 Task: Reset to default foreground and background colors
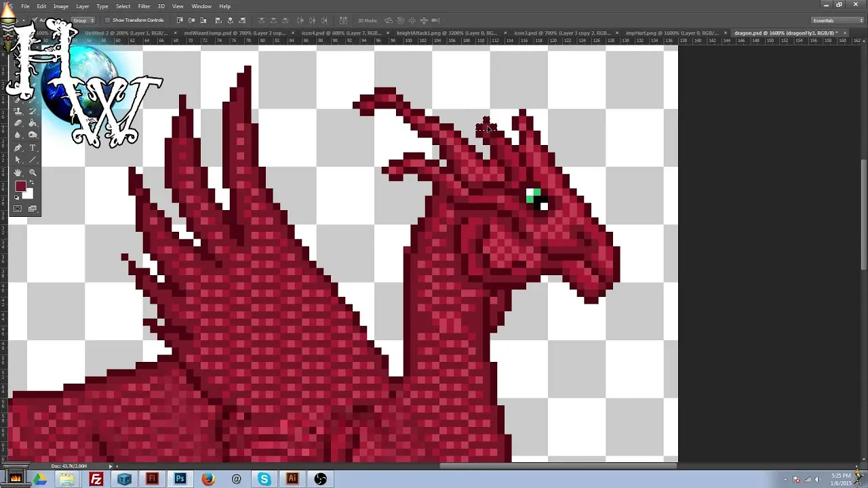click(16, 197)
